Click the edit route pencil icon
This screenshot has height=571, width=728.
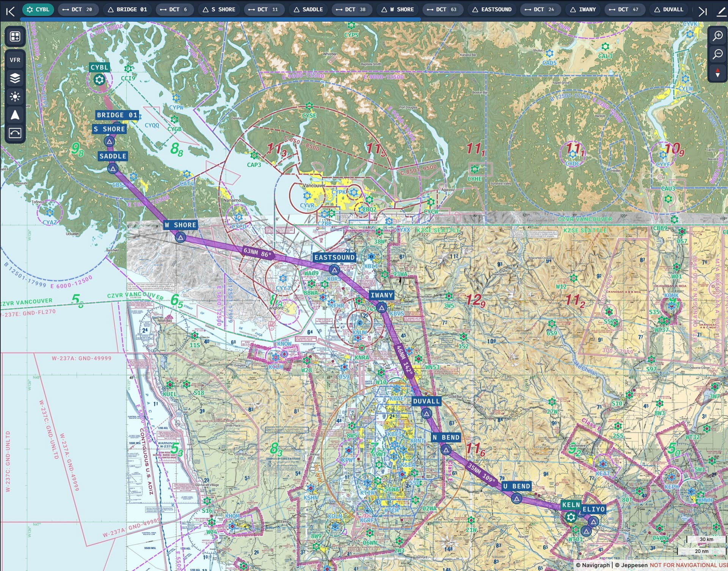(721, 11)
